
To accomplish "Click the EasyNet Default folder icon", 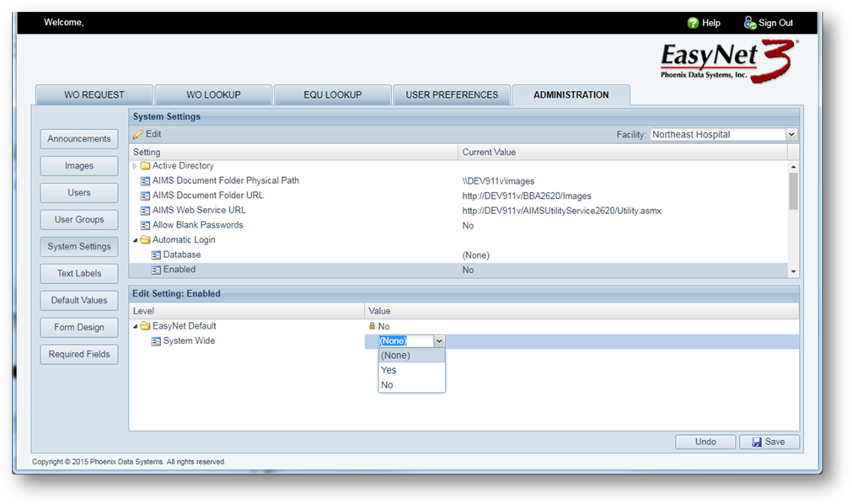I will point(145,326).
